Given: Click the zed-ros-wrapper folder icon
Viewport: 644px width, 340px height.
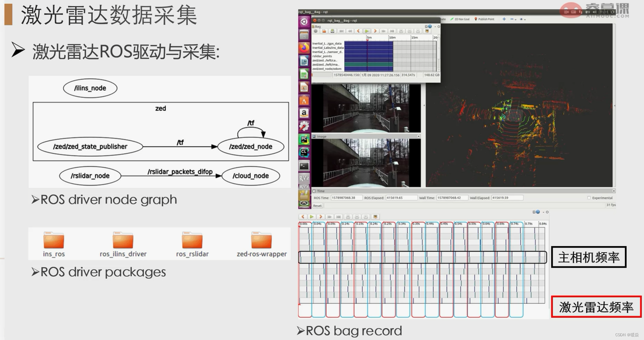Looking at the screenshot, I should click(x=261, y=240).
